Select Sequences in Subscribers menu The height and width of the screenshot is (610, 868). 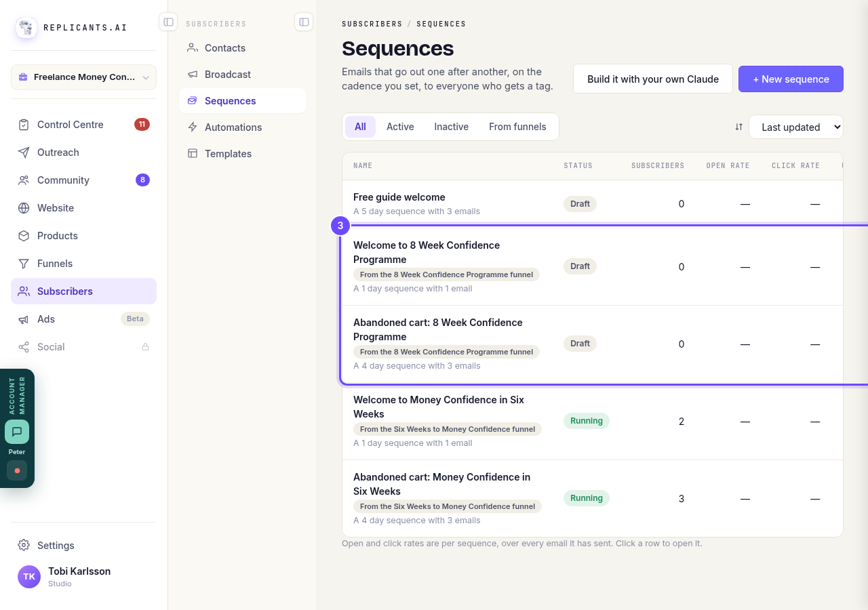point(242,101)
